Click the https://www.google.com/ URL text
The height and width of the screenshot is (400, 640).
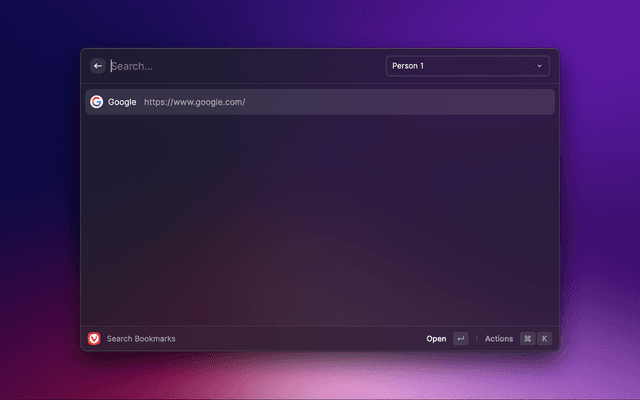(194, 102)
